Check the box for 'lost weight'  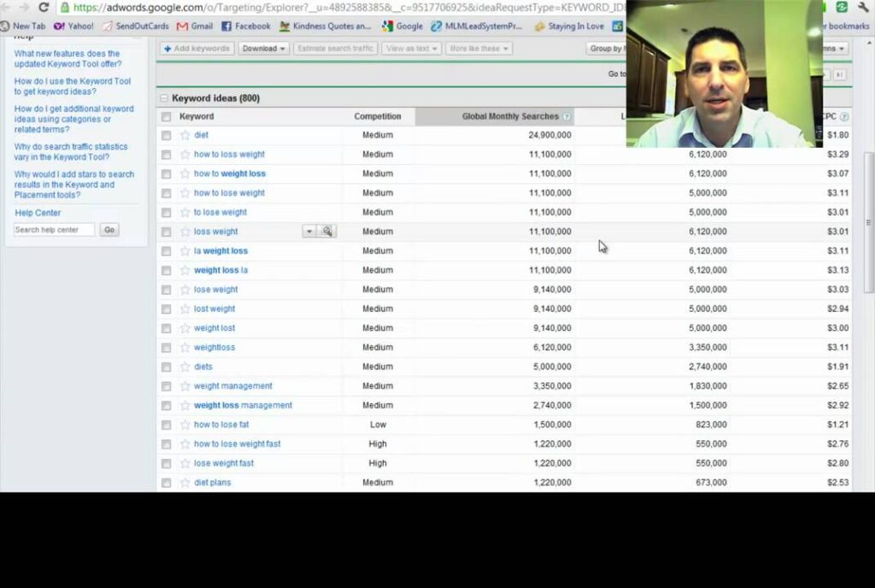[166, 309]
